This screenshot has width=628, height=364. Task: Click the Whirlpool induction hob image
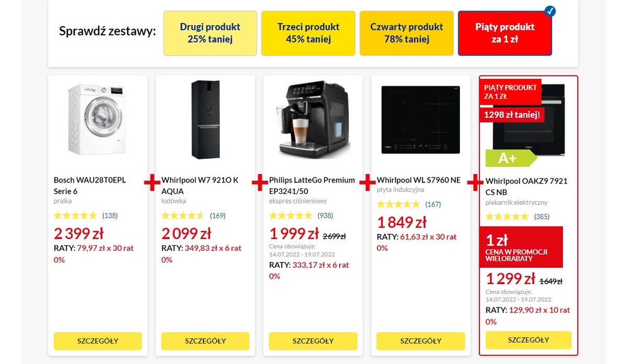click(x=420, y=119)
